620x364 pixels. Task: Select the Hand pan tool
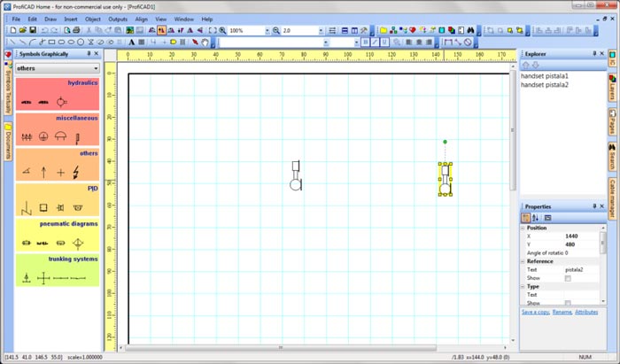(x=205, y=42)
